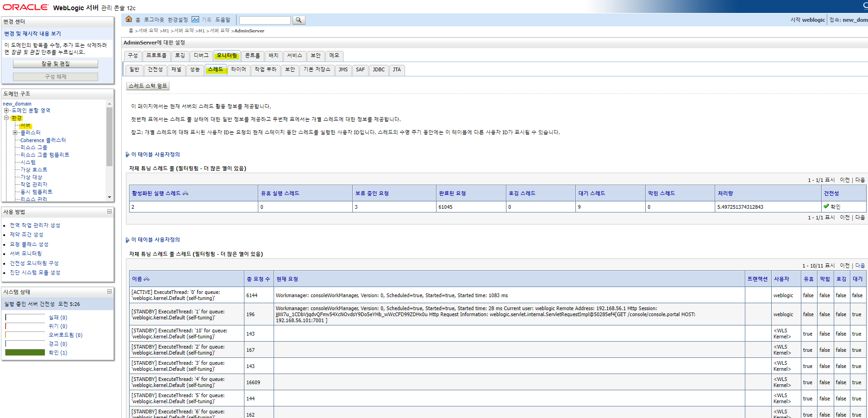868x418 pixels.
Task: Open 서버 모니터링 help link
Action: click(x=26, y=254)
